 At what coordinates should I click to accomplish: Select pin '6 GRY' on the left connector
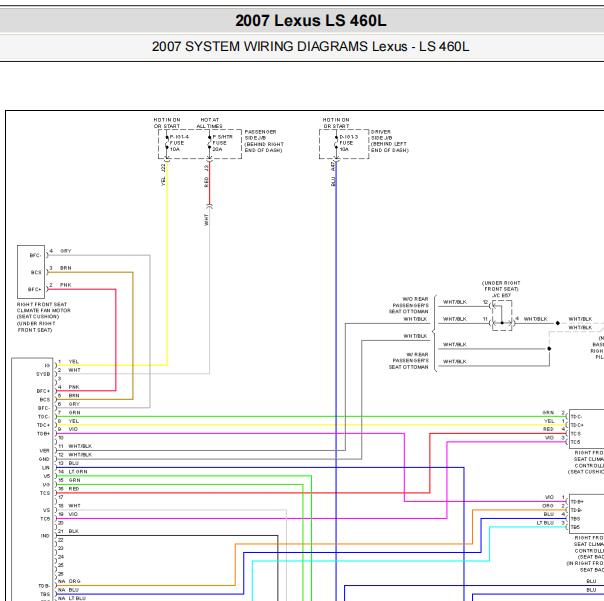click(x=69, y=404)
